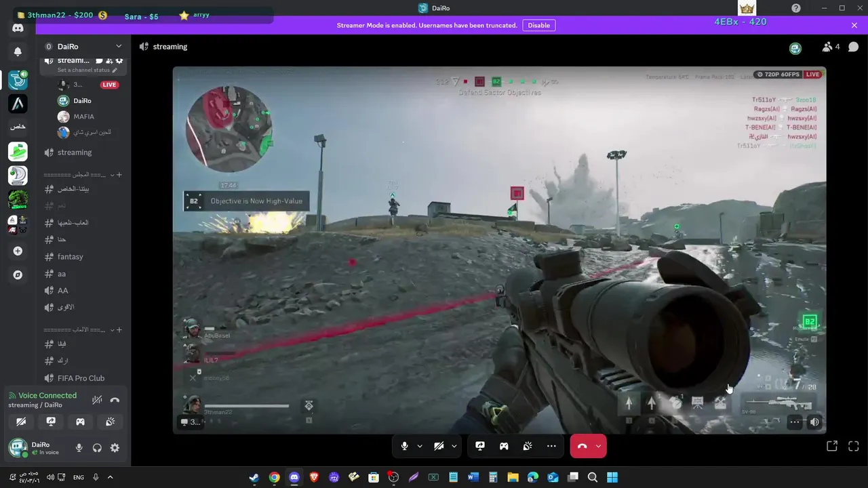Toggle microphone in bottom call controls

(x=405, y=446)
